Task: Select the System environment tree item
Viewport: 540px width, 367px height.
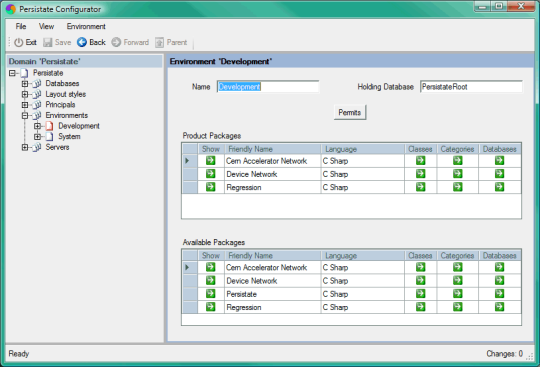Action: 69,137
